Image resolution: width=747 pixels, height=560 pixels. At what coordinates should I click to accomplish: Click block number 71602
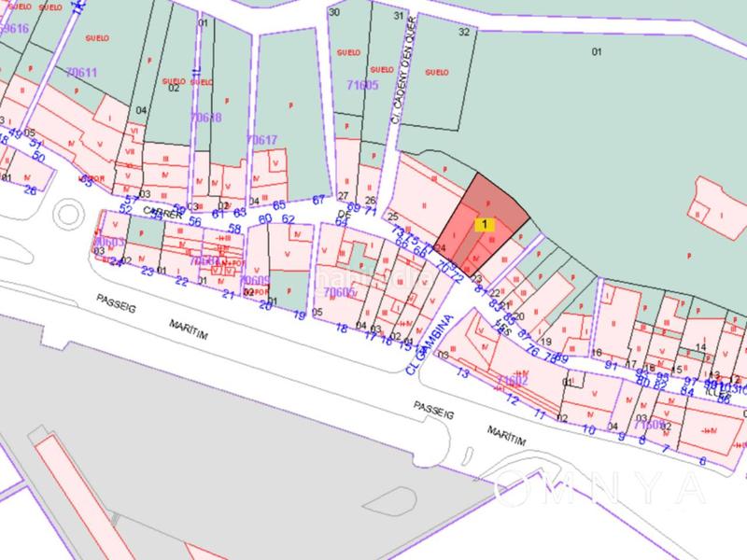tap(513, 380)
